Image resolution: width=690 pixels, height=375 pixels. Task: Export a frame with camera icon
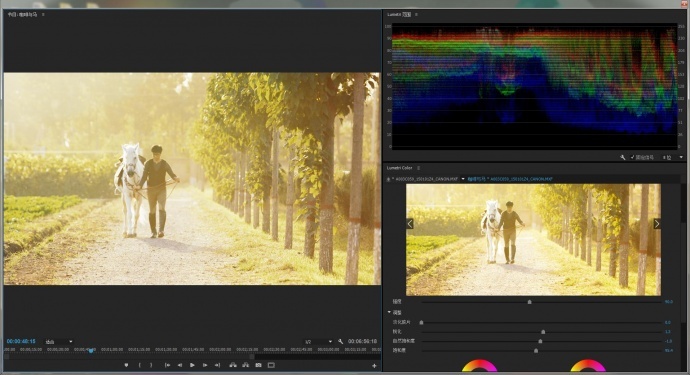tap(258, 365)
